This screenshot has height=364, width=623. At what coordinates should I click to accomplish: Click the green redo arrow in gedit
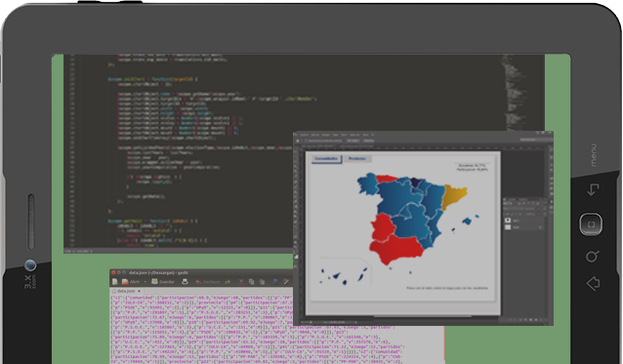click(x=228, y=282)
